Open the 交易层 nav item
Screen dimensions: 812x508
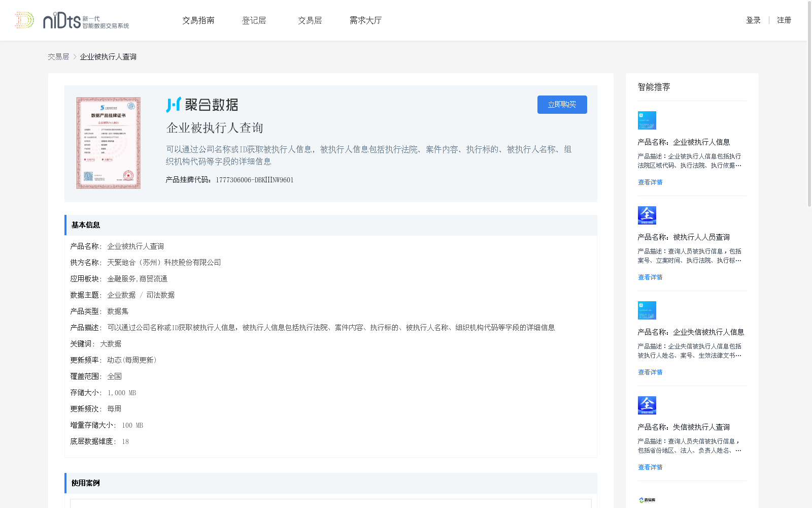point(310,20)
